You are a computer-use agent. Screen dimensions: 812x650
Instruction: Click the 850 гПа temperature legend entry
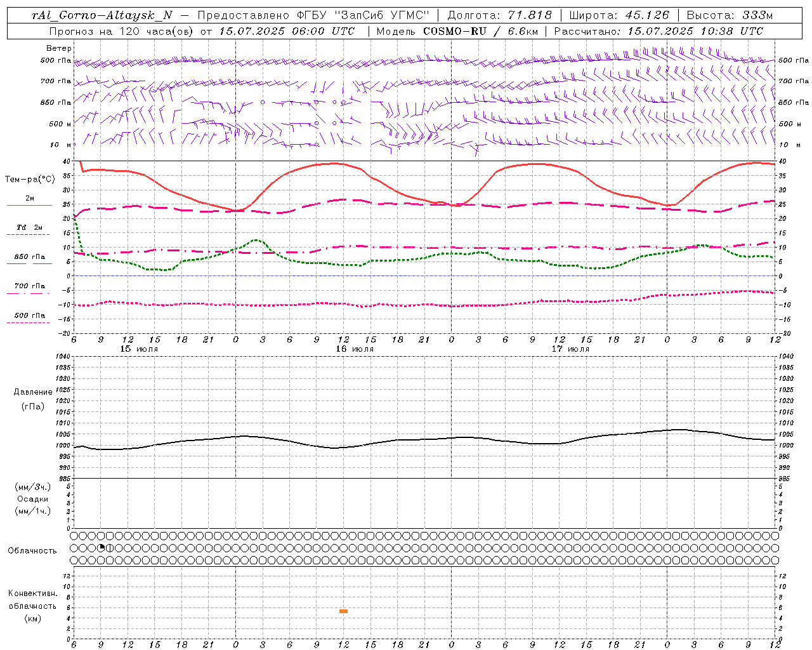click(29, 260)
